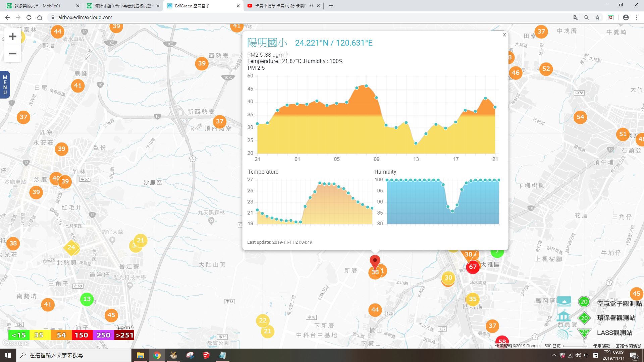Open browser zoom magnifier icon
This screenshot has width=644, height=362.
tap(587, 17)
